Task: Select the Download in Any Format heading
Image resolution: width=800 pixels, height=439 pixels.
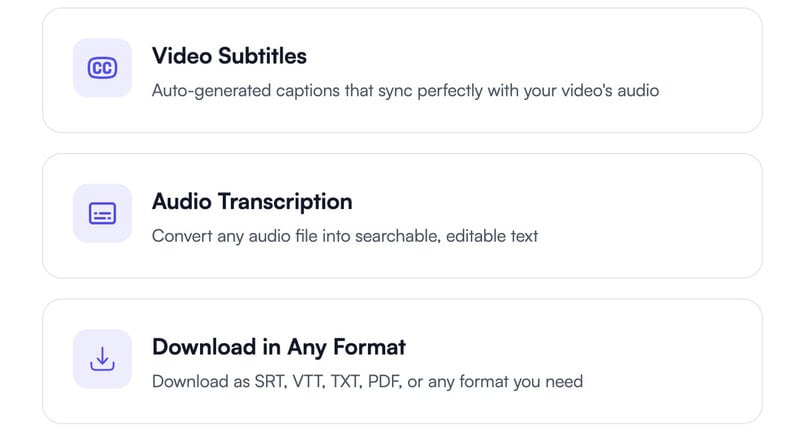Action: 279,347
